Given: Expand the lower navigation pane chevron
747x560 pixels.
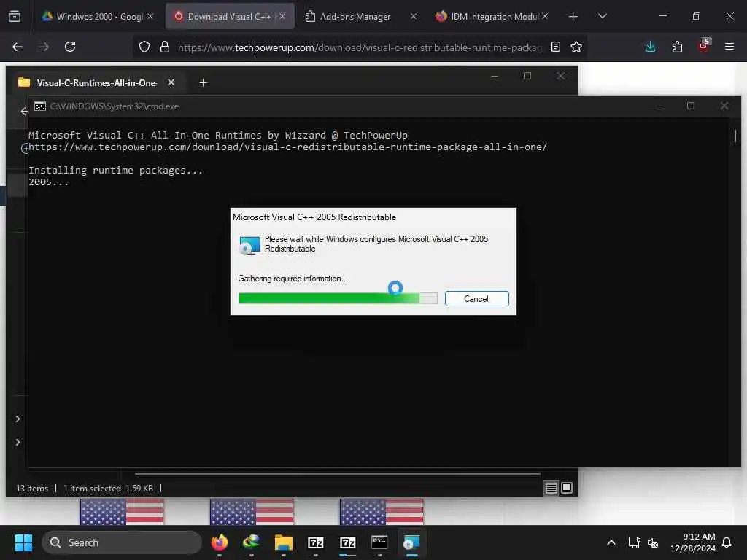Looking at the screenshot, I should click(x=18, y=442).
